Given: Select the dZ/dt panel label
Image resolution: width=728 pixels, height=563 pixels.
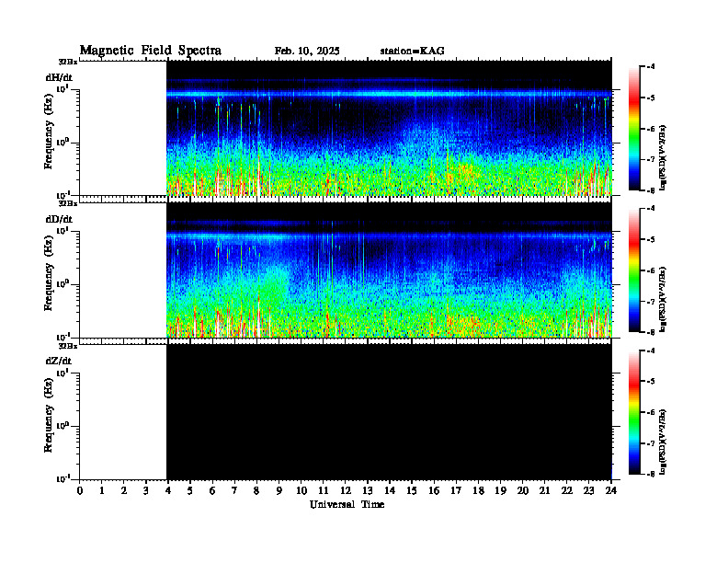Looking at the screenshot, I should [59, 361].
